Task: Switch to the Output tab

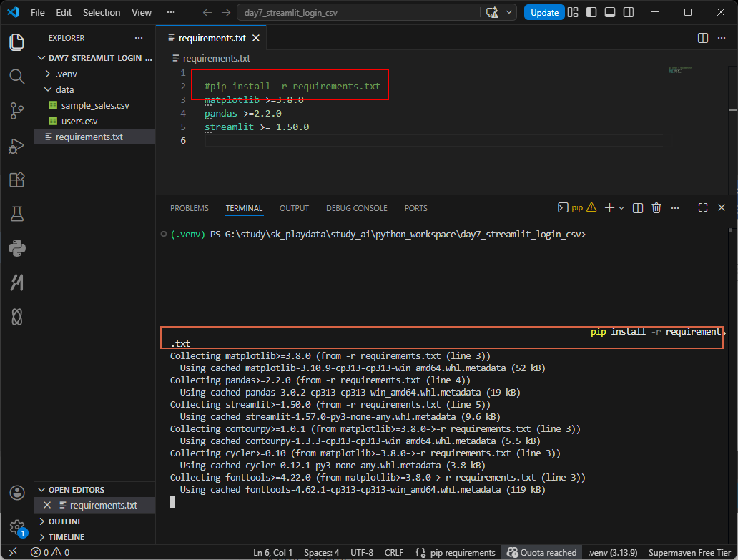Action: pos(294,208)
